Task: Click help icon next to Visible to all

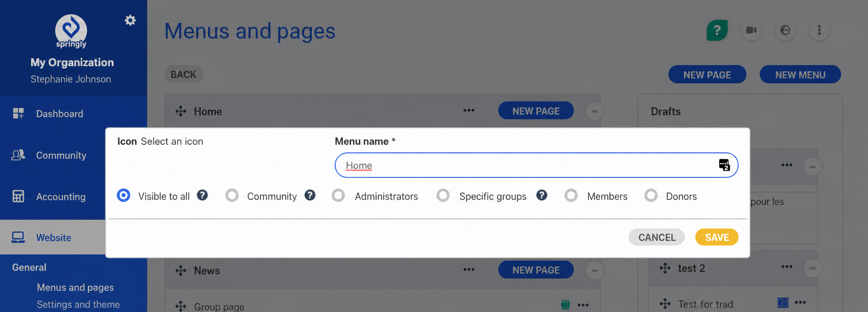Action: [x=202, y=195]
